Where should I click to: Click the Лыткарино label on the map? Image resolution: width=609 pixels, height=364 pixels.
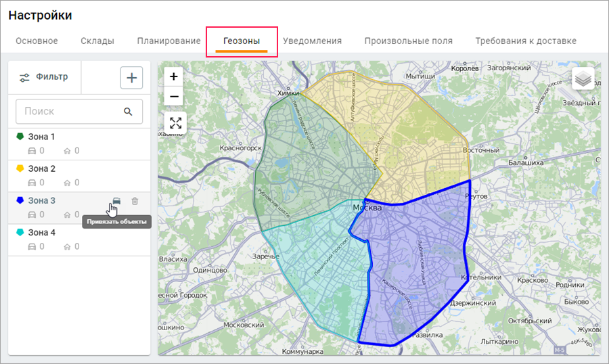coord(499,342)
